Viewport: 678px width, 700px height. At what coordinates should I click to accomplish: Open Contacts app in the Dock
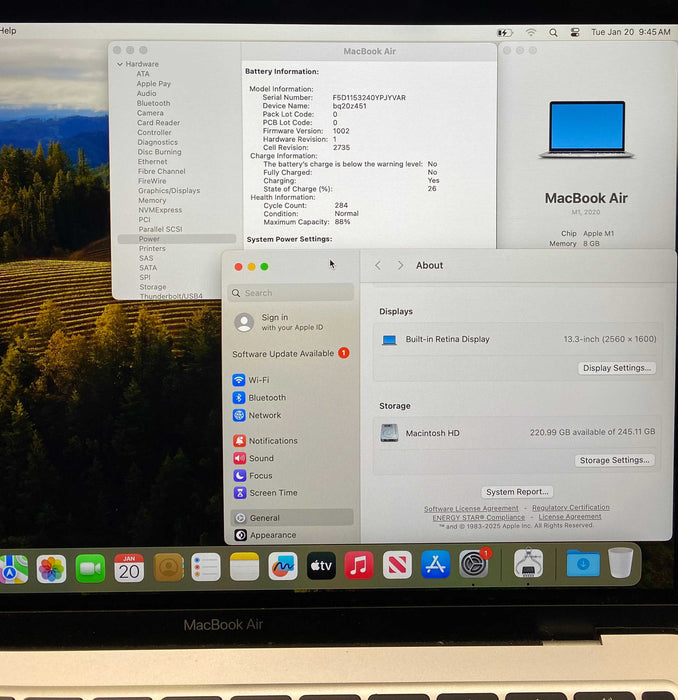168,568
